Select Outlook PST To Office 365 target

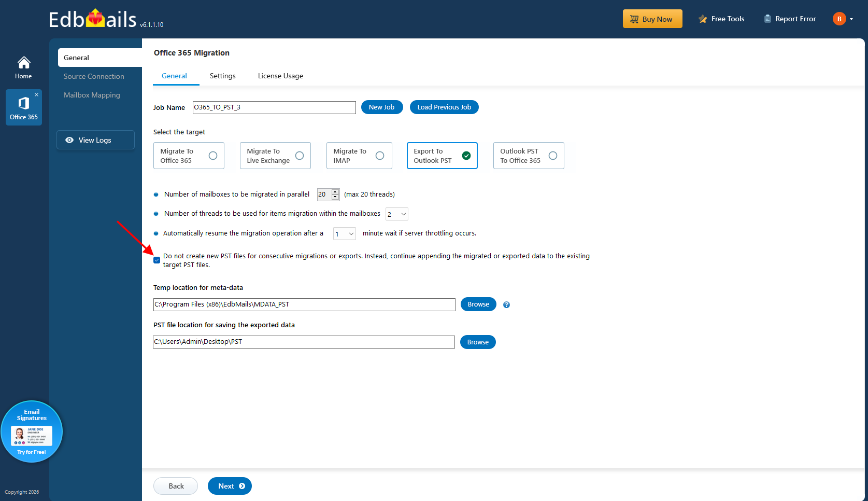click(529, 156)
